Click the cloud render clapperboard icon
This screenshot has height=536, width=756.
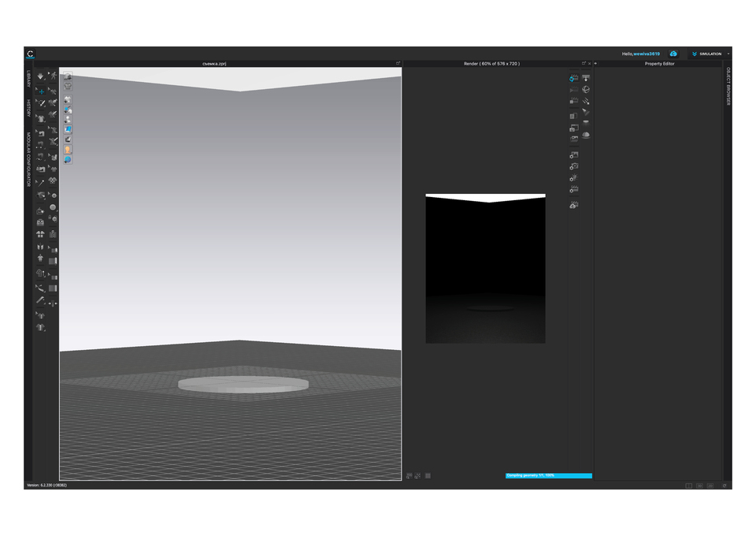[574, 205]
